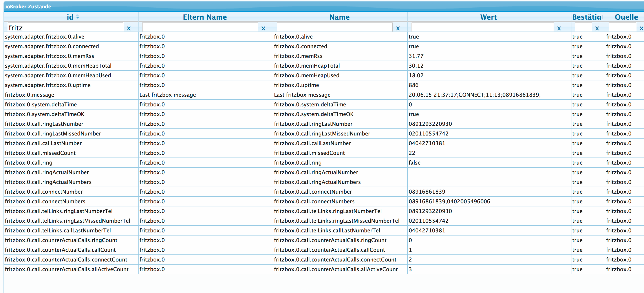Focus the id filter field containing fritz
The image size is (644, 293).
[x=65, y=27]
